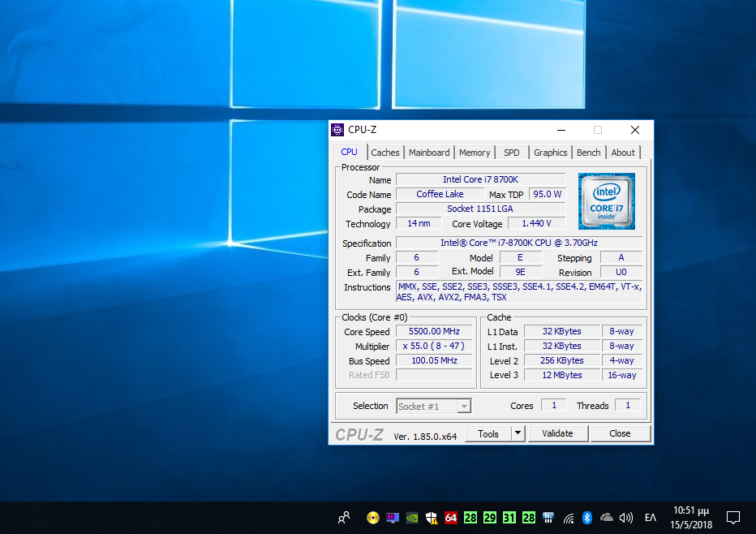Screen dimensions: 756x534
Task: Open the Mainboard tab
Action: (429, 153)
